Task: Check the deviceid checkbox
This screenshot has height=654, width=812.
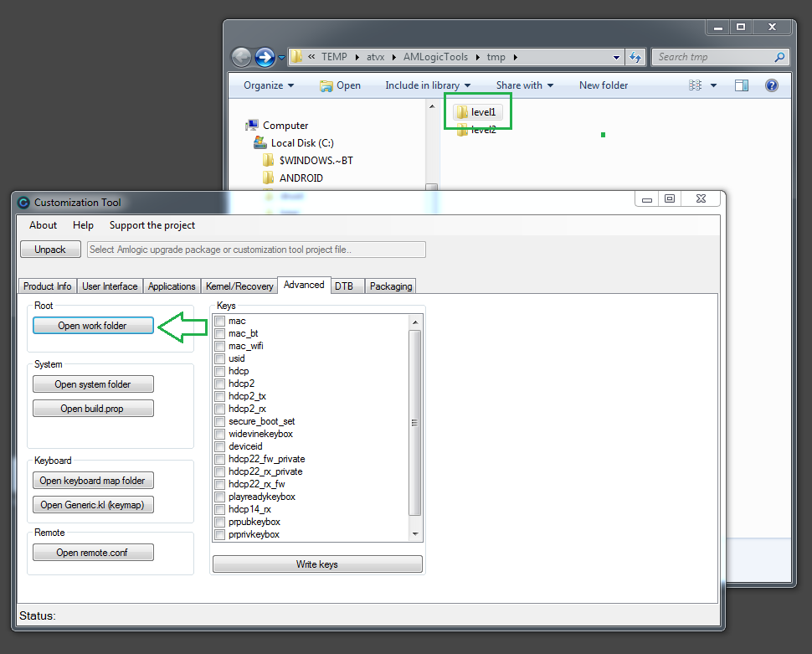Action: [220, 446]
